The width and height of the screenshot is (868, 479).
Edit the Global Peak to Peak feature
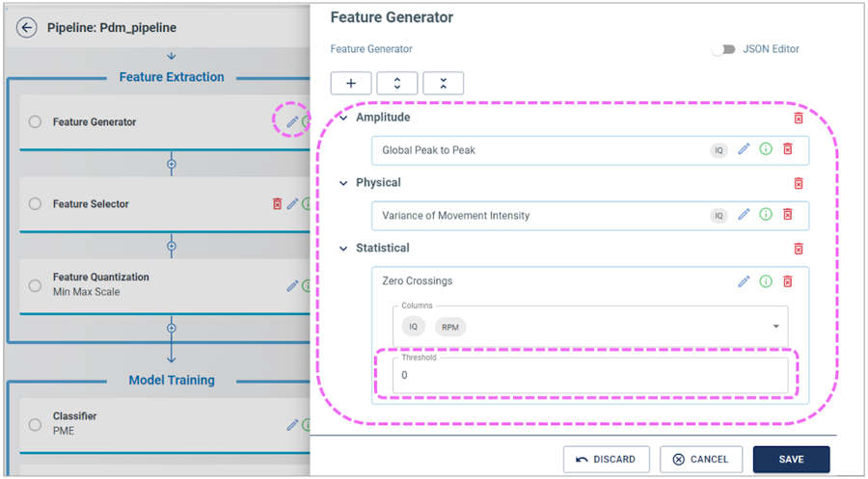(x=744, y=149)
